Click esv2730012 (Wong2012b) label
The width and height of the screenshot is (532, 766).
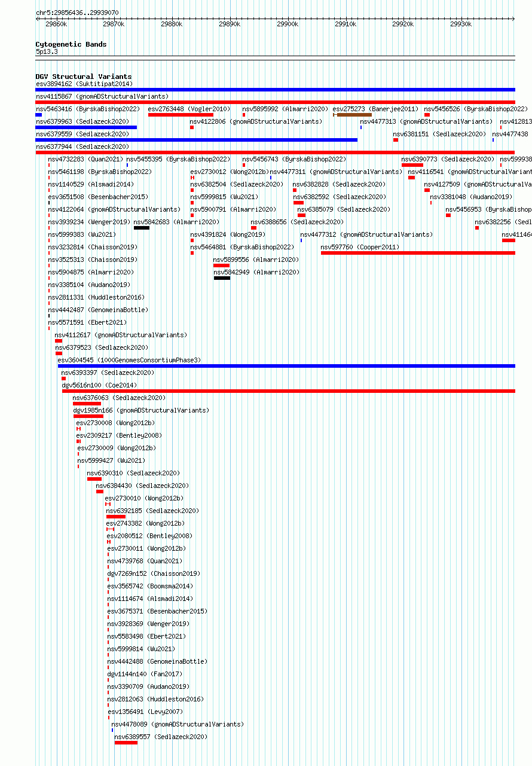coord(230,172)
